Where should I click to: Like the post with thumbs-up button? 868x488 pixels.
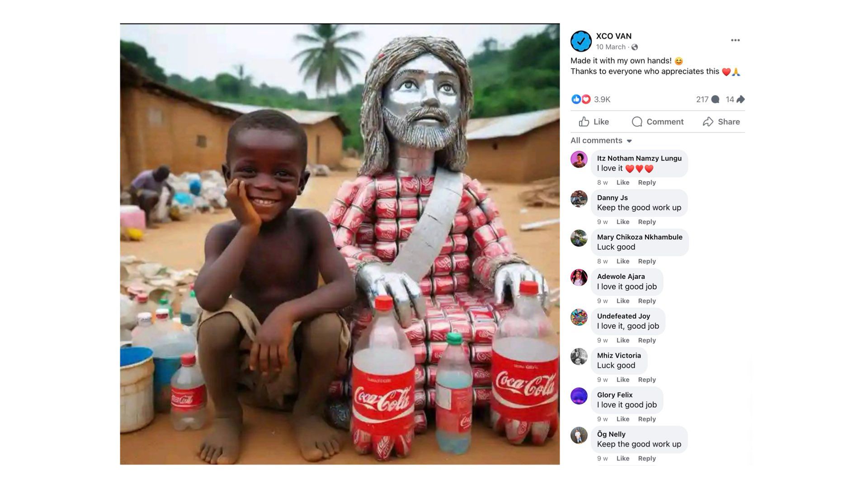coord(594,122)
